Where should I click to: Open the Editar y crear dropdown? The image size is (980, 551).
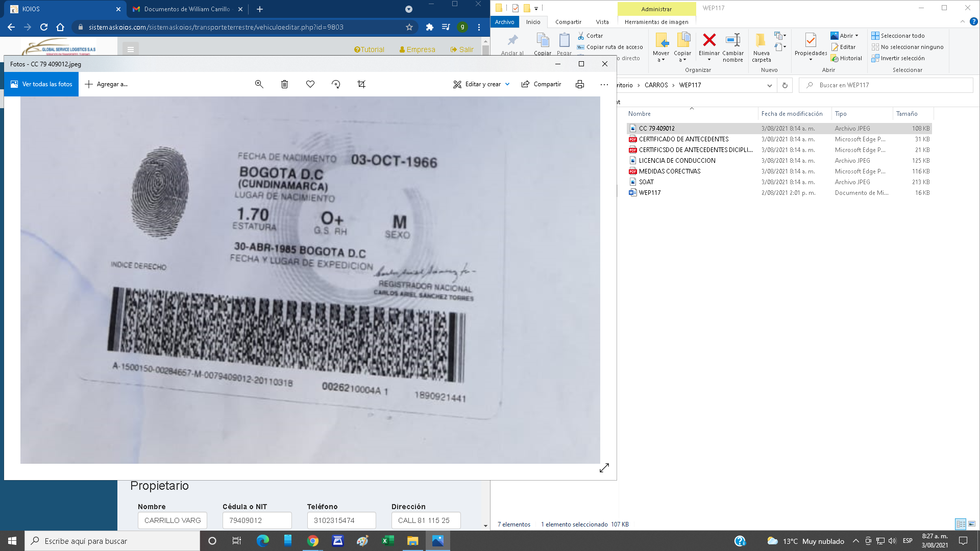(507, 84)
